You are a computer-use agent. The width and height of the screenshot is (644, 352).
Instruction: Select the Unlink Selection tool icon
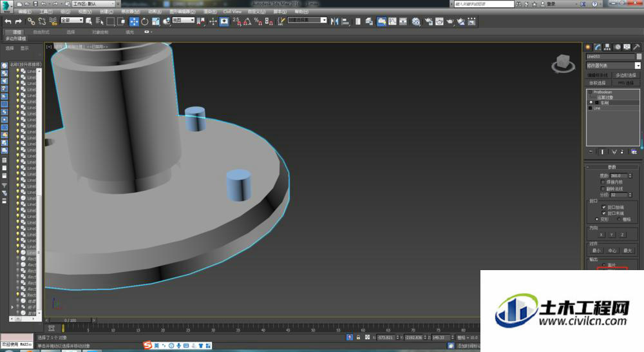point(42,21)
